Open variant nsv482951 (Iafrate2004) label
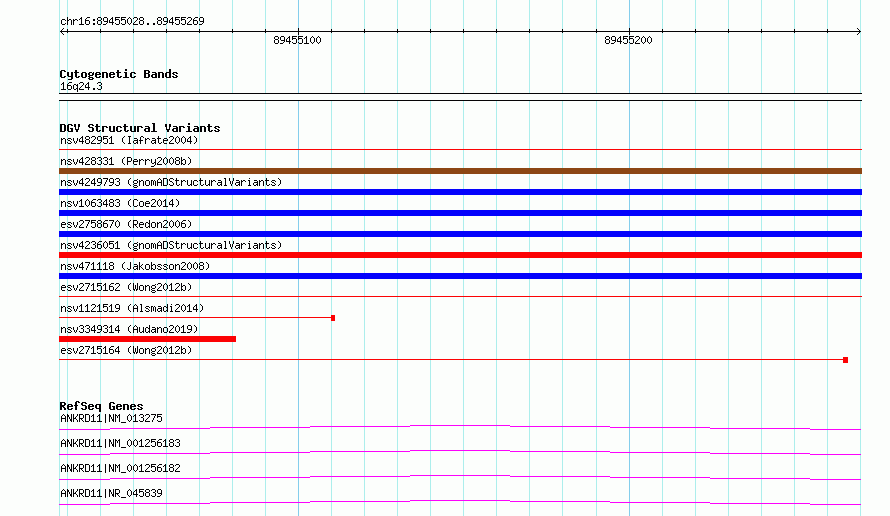The width and height of the screenshot is (890, 516). pos(129,140)
